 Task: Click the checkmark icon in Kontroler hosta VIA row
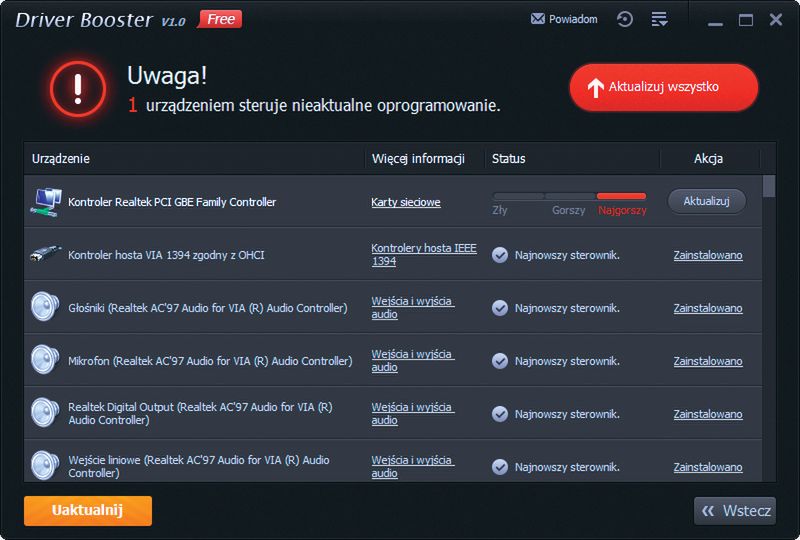click(x=500, y=255)
